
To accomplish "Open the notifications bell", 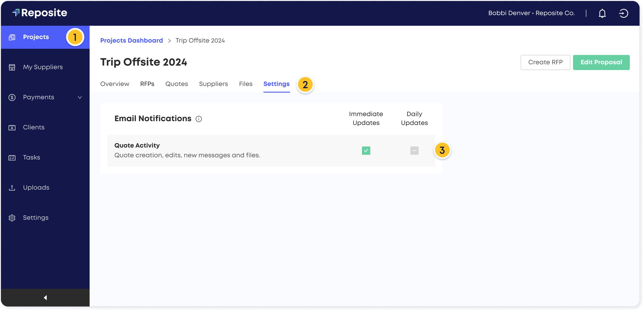I will [602, 13].
